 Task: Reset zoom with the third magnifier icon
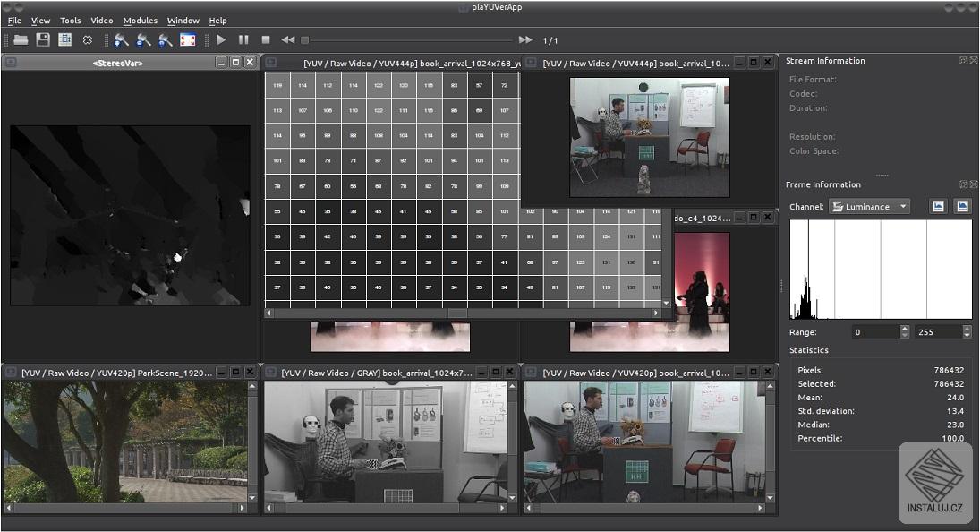[166, 40]
